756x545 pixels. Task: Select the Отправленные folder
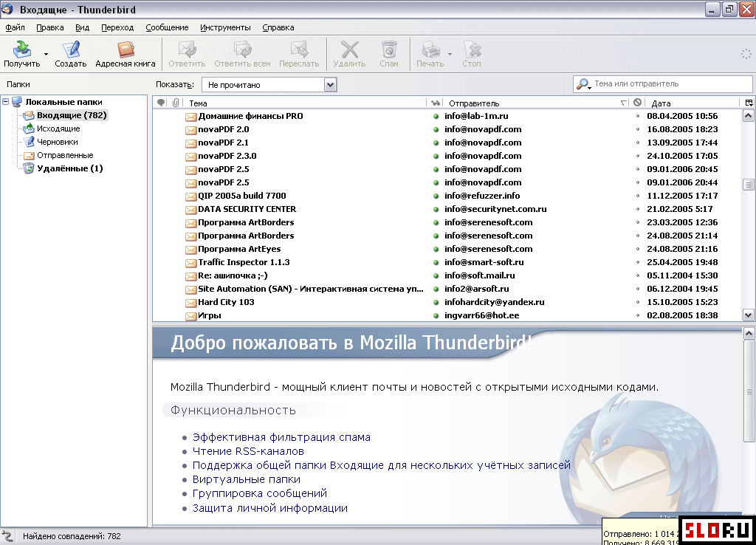[65, 155]
